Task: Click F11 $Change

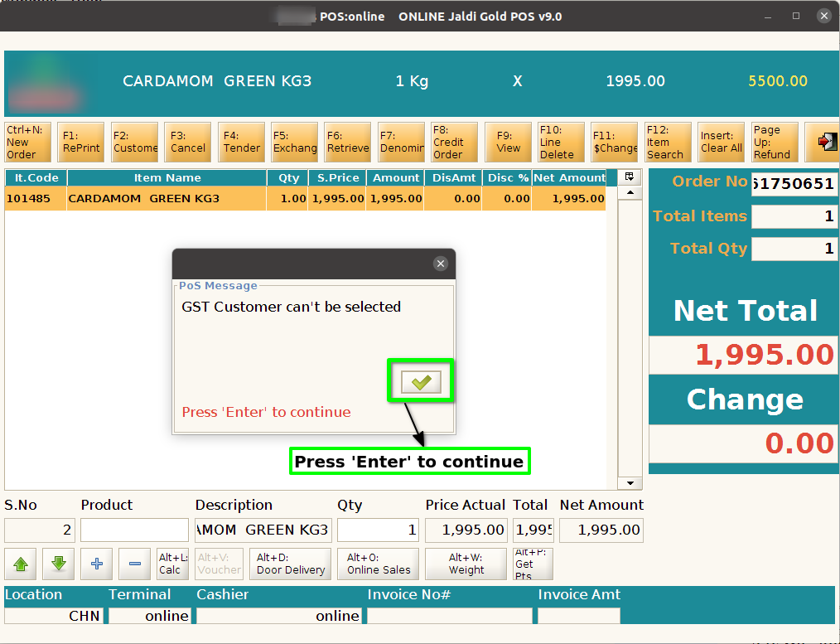Action: point(615,142)
